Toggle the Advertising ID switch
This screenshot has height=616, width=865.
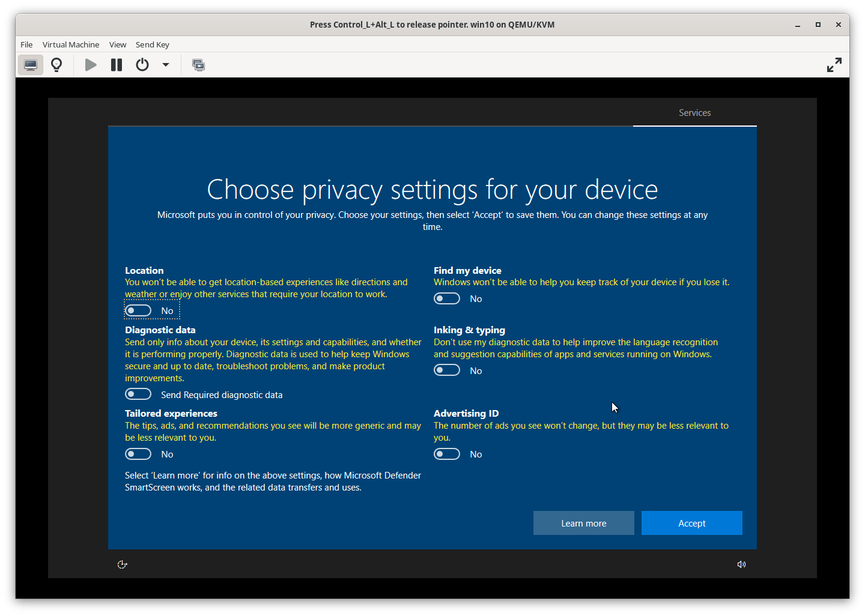447,454
